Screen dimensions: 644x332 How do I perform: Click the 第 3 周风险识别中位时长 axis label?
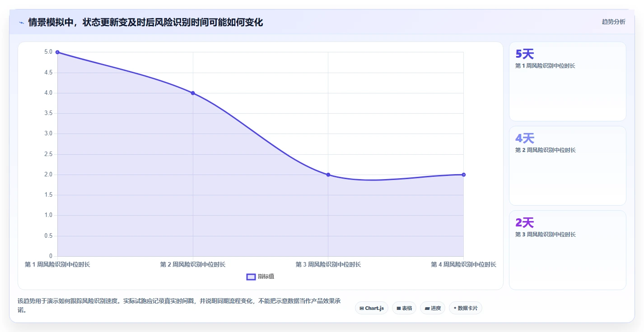[x=328, y=264]
